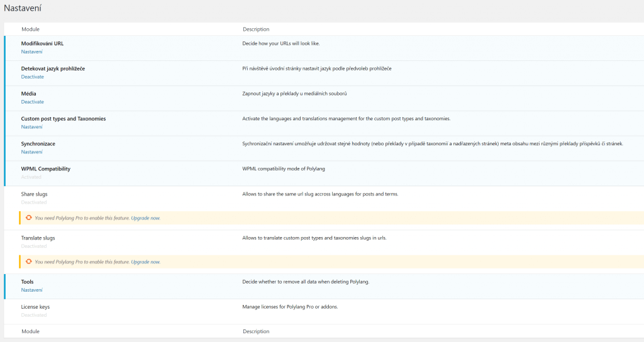This screenshot has width=644, height=342.
Task: Click the top Description column header
Action: pyautogui.click(x=256, y=29)
